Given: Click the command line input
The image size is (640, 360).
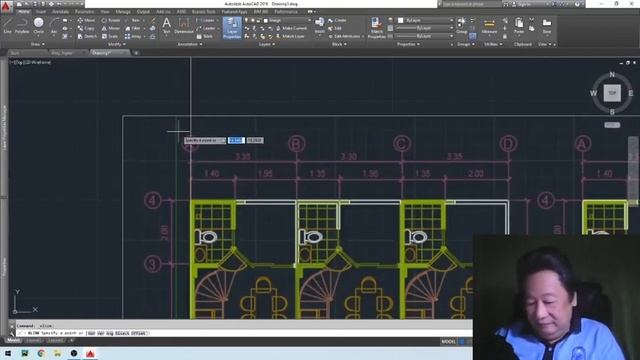Looking at the screenshot, I should pos(245,333).
